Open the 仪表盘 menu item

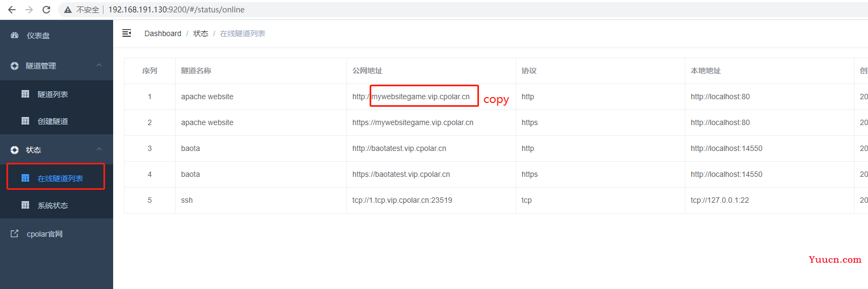click(57, 36)
